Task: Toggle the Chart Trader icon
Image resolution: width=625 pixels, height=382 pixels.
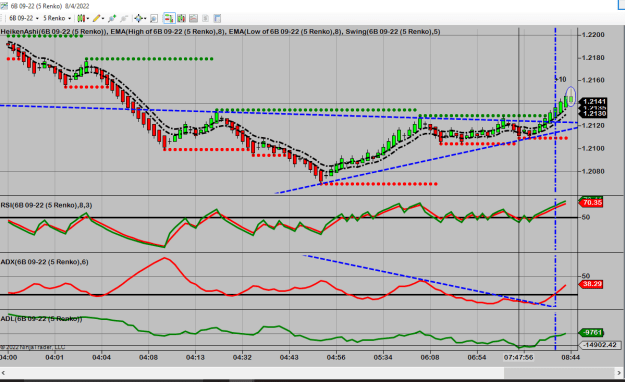Action: pos(169,18)
